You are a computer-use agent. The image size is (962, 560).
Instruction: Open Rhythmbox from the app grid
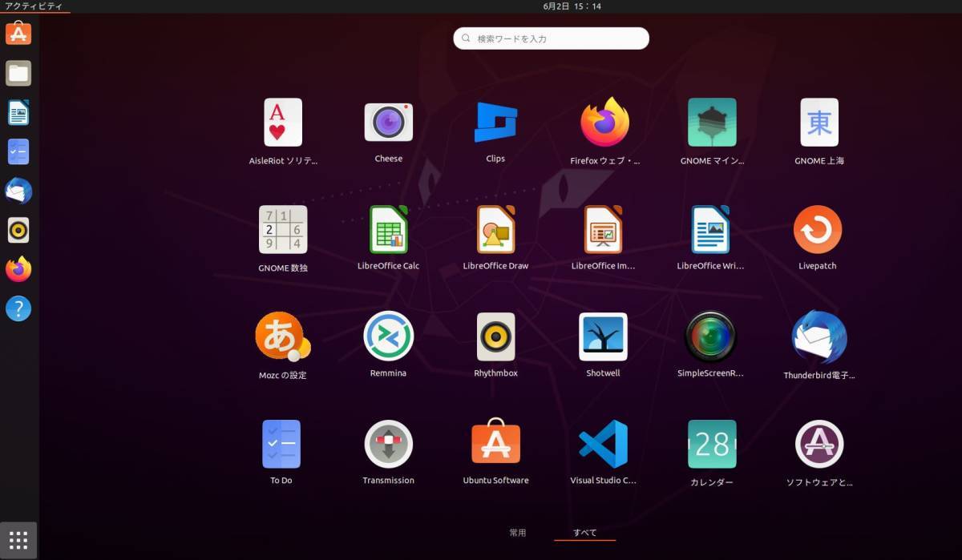tap(495, 336)
